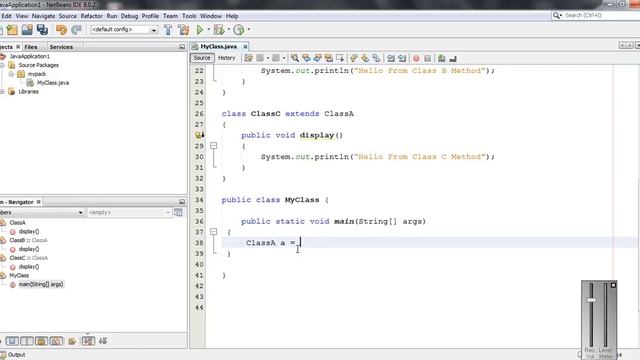Collapse ClassC display method code fold
This screenshot has height=360, width=640.
click(213, 146)
